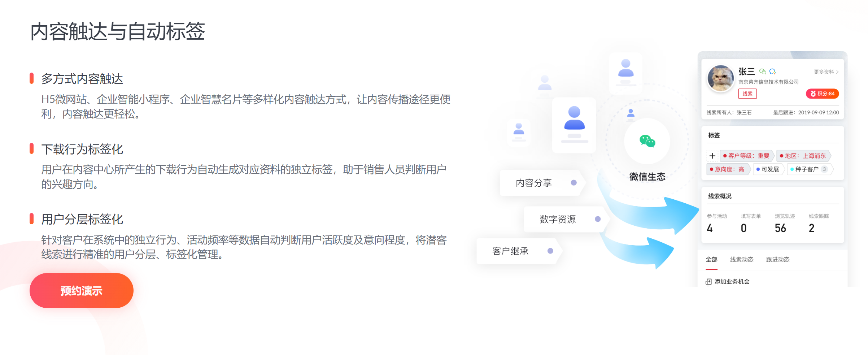The width and height of the screenshot is (868, 355).
Task: Click the 用户分层标签化 heading
Action: tap(82, 219)
